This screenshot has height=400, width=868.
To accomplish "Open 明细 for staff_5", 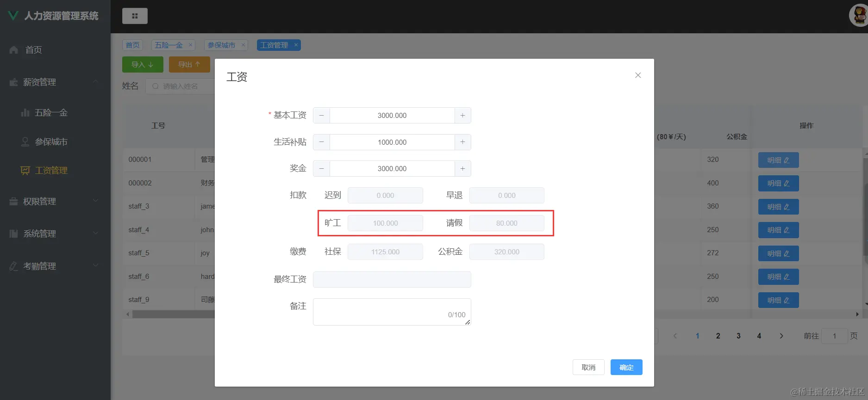I will click(x=778, y=253).
